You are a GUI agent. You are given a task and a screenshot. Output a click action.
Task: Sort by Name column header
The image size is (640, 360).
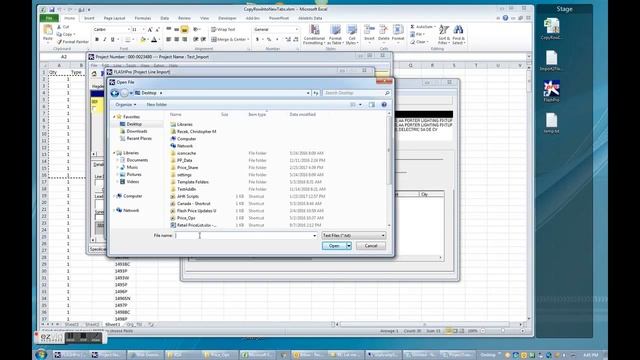176,115
